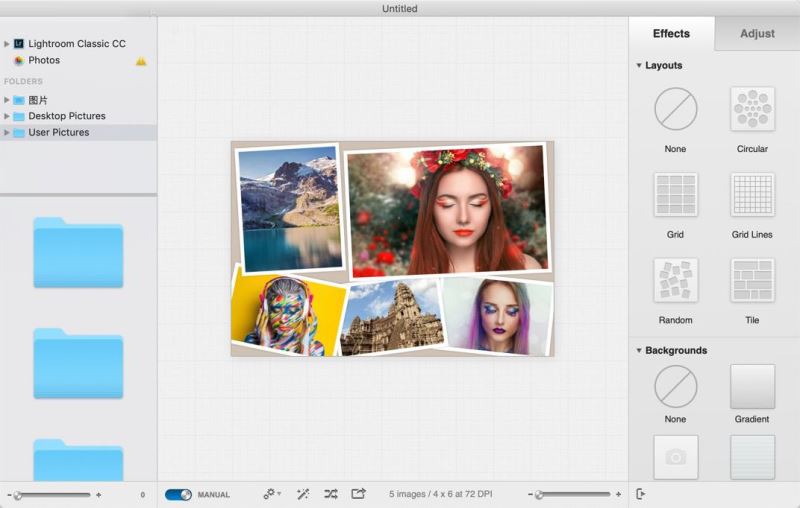Select the purple hair woman photo

[499, 317]
